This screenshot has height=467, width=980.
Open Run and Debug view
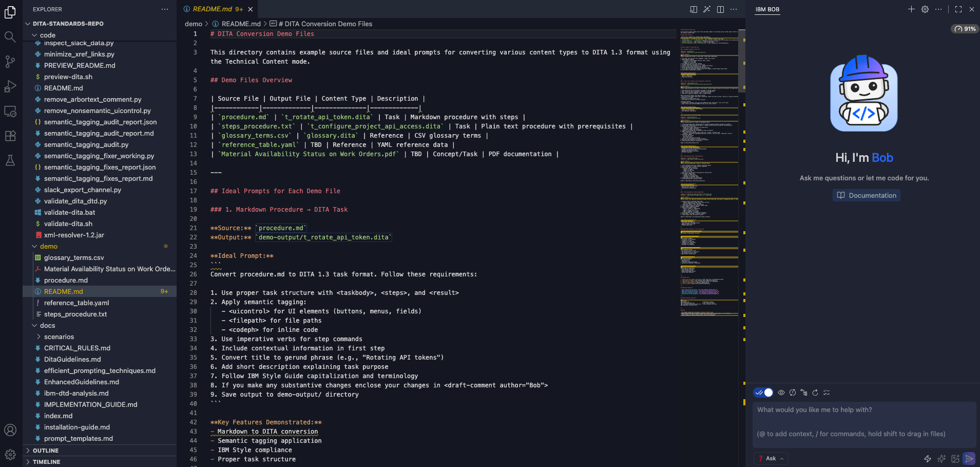point(10,86)
